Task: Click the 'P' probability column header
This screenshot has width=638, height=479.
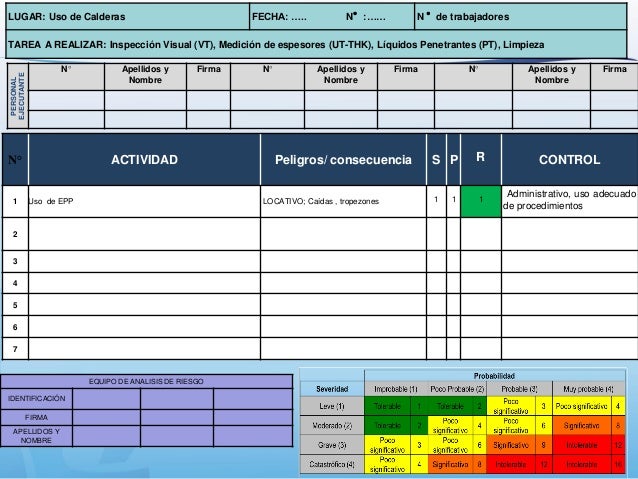Action: tap(454, 160)
